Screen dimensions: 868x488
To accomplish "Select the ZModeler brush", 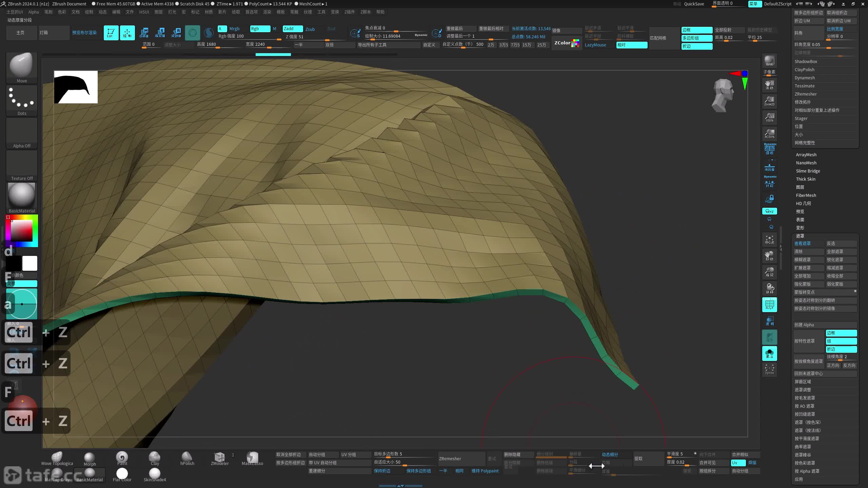I will (x=220, y=459).
